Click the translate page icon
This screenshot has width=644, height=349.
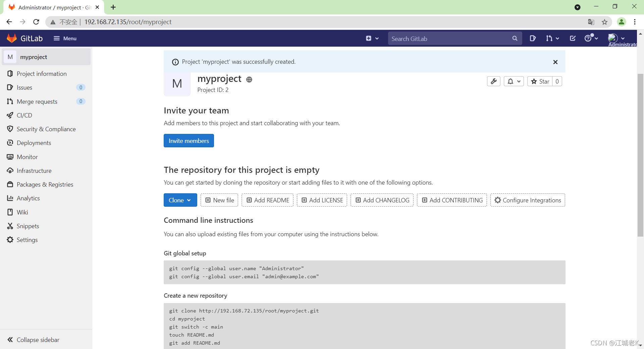point(591,22)
